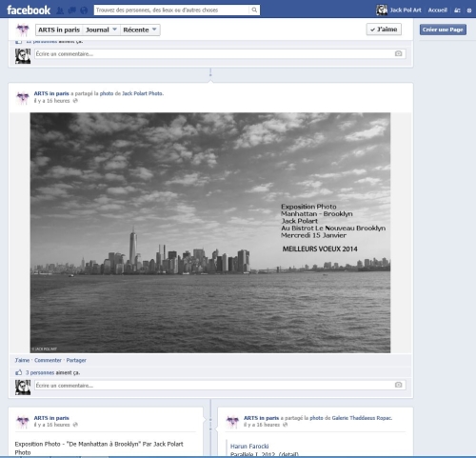This screenshot has height=458, width=476.
Task: Click the search magnifier icon
Action: point(254,10)
